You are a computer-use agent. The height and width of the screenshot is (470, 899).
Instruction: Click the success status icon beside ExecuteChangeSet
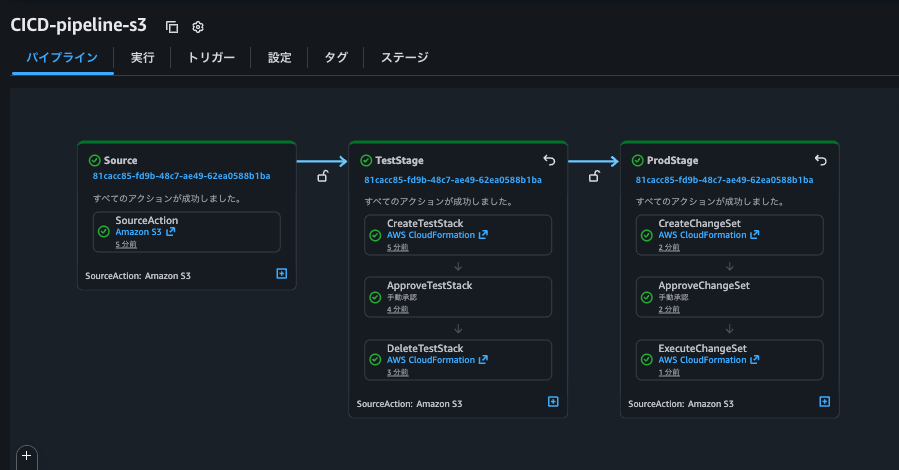647,360
